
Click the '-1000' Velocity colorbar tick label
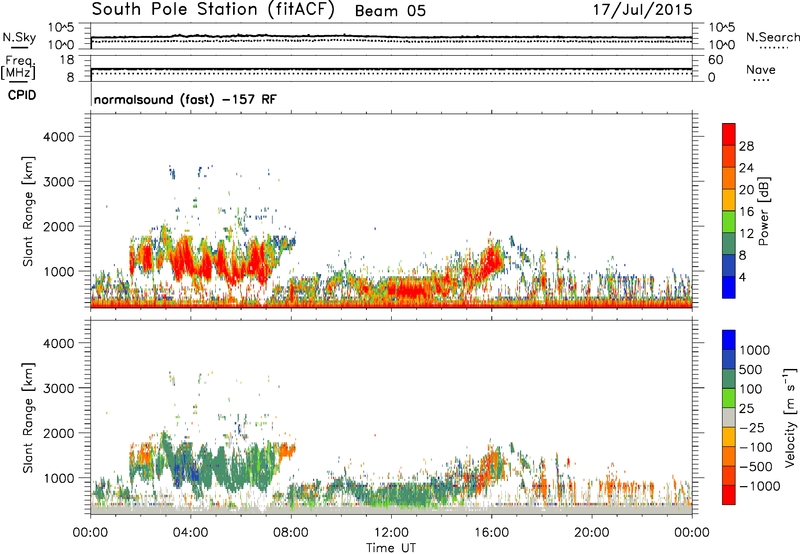[x=760, y=486]
